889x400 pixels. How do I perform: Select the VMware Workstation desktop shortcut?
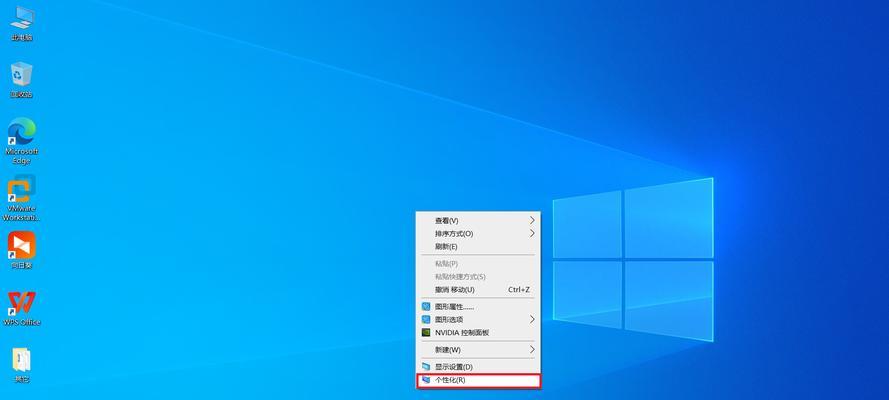(x=22, y=198)
